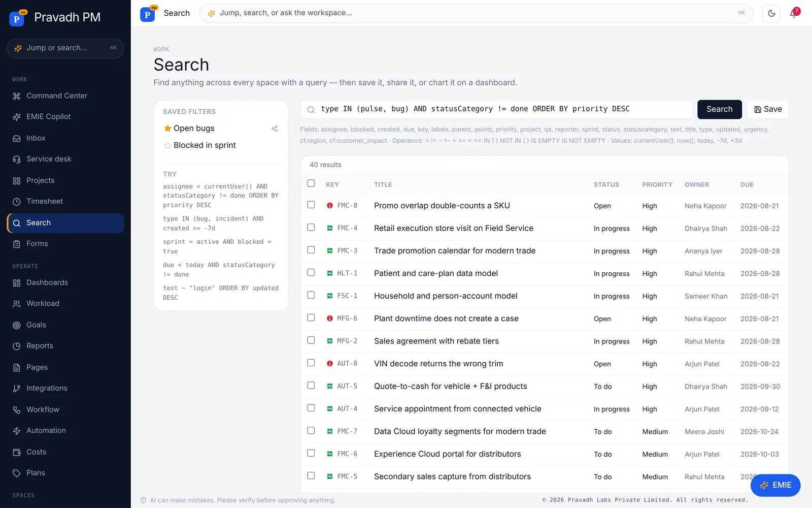This screenshot has width=812, height=508.
Task: Click share icon beside Open bugs
Action: click(275, 129)
